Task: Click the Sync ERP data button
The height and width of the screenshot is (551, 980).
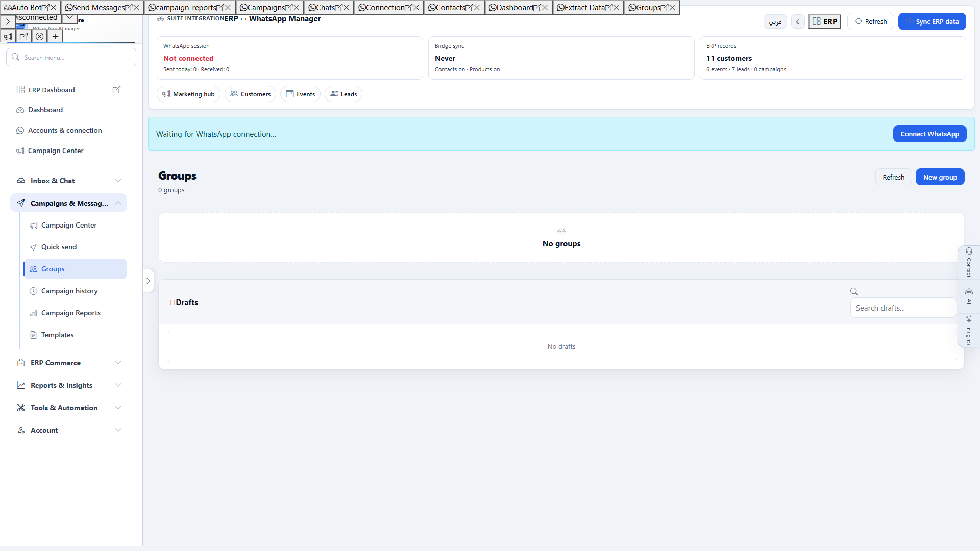Action: (x=932, y=21)
